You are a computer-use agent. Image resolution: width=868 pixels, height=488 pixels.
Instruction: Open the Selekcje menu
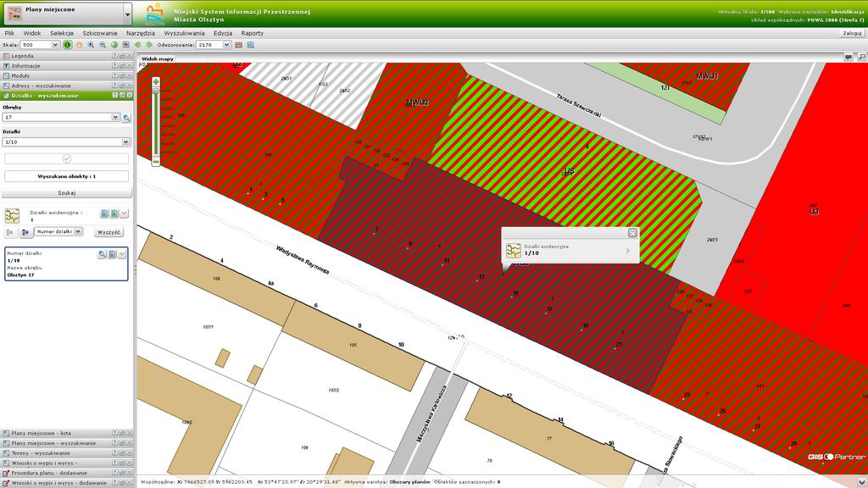pos(61,33)
